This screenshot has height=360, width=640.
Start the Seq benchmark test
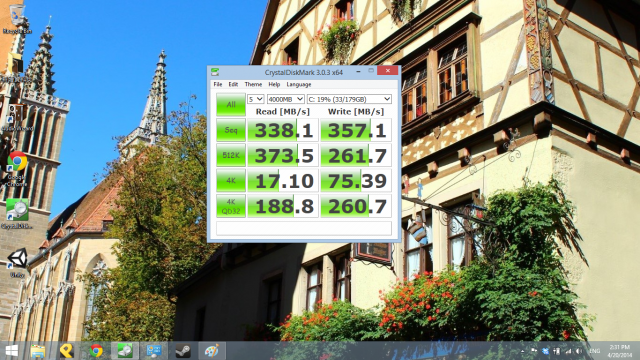(x=231, y=130)
